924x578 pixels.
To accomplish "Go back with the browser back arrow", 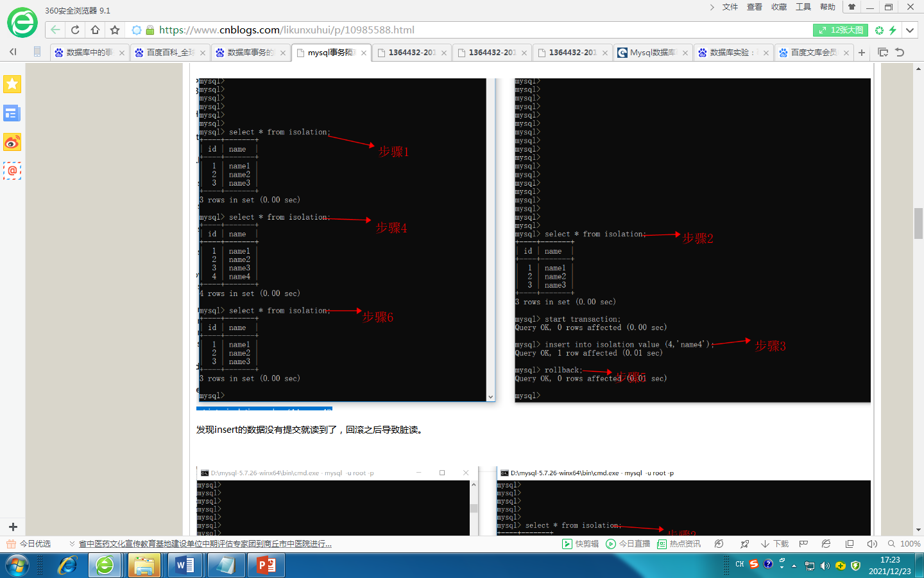I will 55,30.
